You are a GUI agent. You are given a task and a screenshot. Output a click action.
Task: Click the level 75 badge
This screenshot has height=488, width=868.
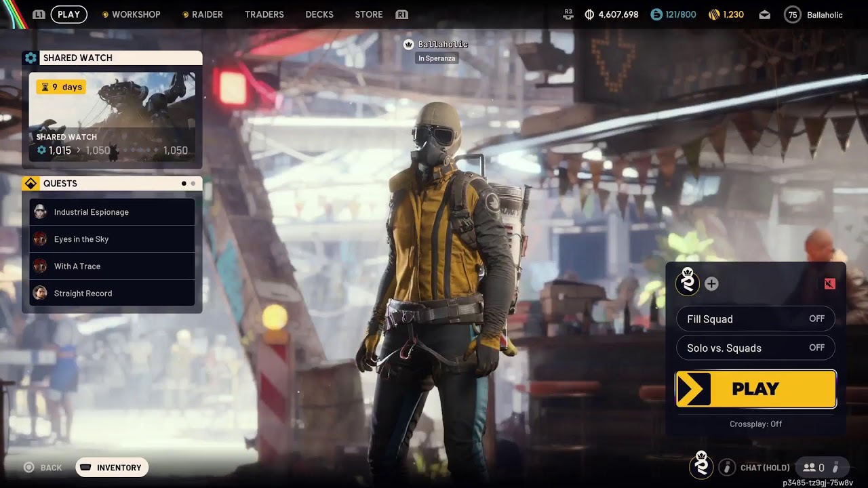(792, 15)
